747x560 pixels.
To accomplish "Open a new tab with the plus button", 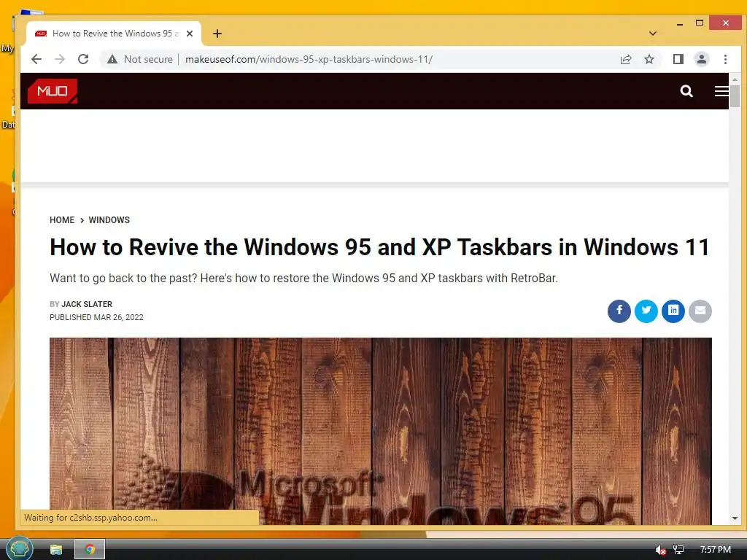I will [217, 34].
